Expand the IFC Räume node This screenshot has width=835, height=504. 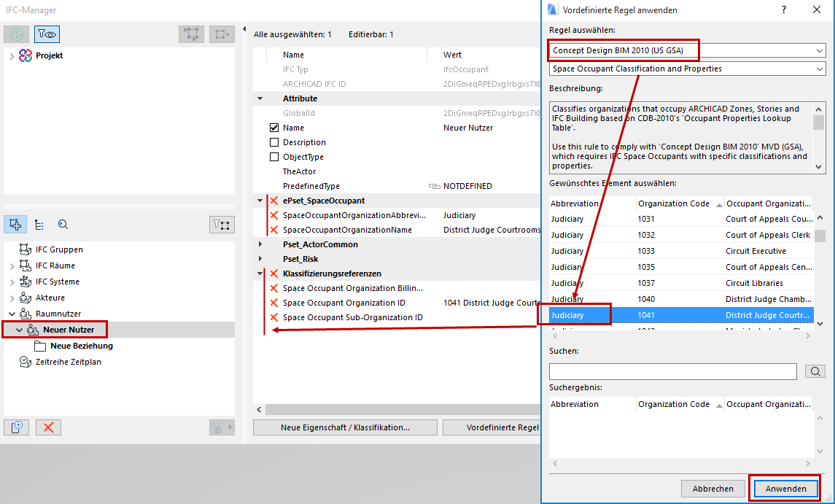coord(12,265)
